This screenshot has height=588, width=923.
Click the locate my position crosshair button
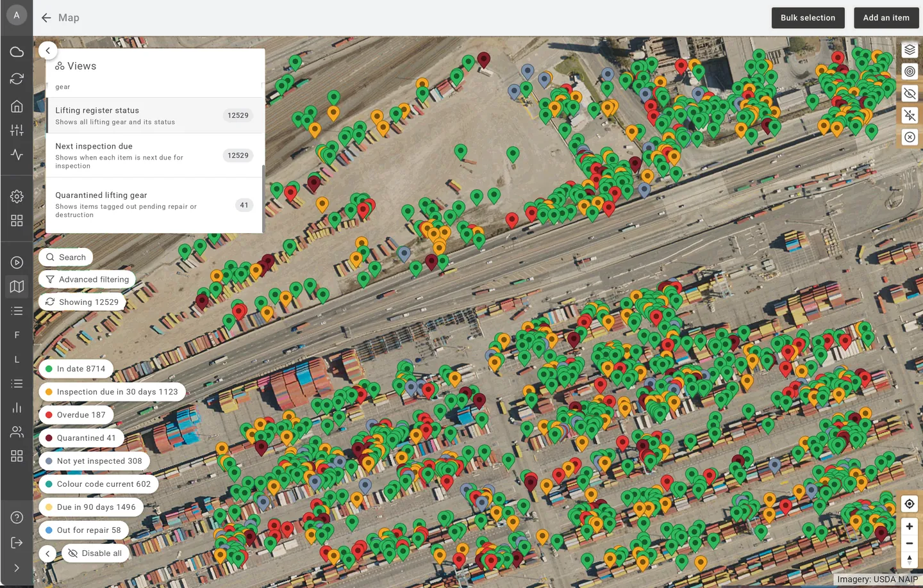click(x=910, y=504)
